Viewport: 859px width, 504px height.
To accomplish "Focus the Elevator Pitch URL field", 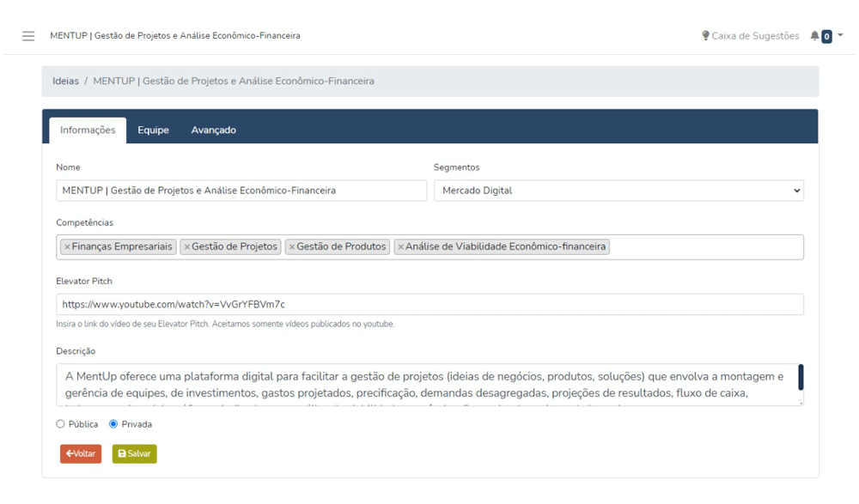I will [x=429, y=305].
